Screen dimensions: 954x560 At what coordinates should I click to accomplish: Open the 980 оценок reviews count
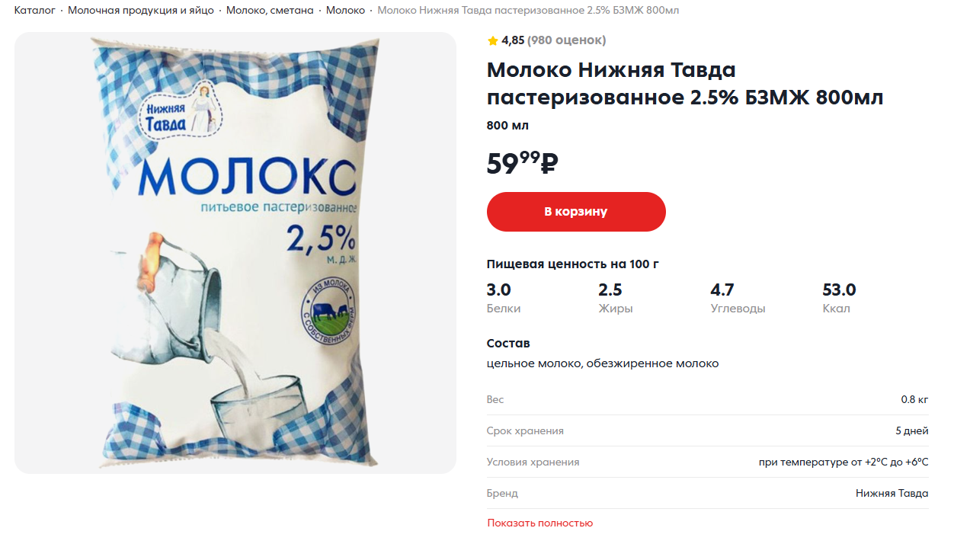(x=567, y=40)
